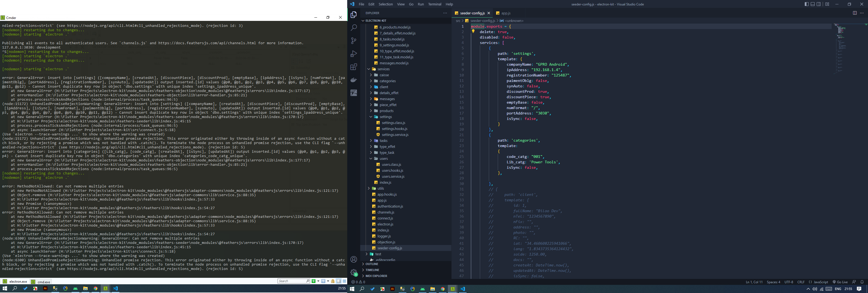Viewport: 868px width, 293px height.
Task: Open Run and Debug view
Action: pyautogui.click(x=353, y=54)
